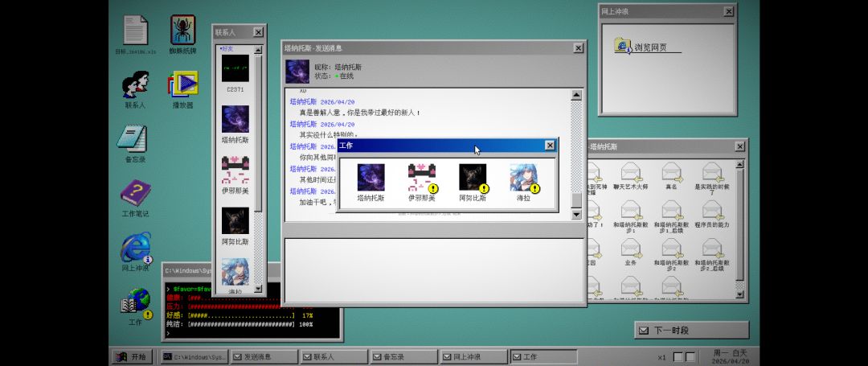Choose 塔纳托斯 in the 工作 dialog
This screenshot has height=366, width=868.
[371, 182]
